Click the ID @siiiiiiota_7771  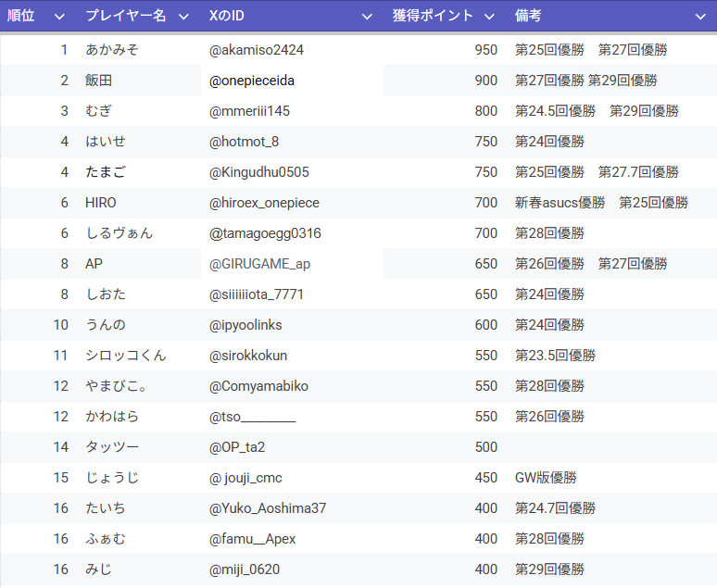point(256,294)
